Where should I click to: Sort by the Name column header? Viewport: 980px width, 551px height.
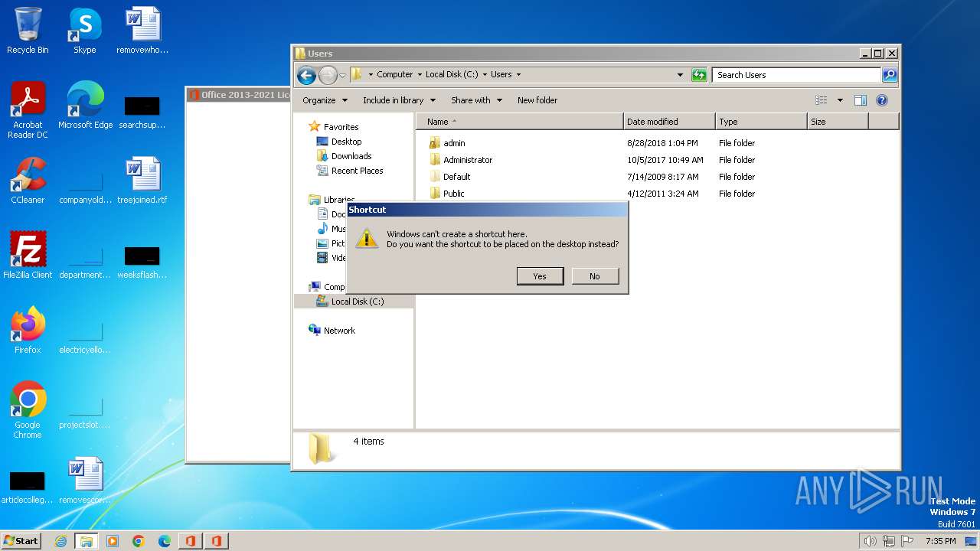(x=520, y=122)
